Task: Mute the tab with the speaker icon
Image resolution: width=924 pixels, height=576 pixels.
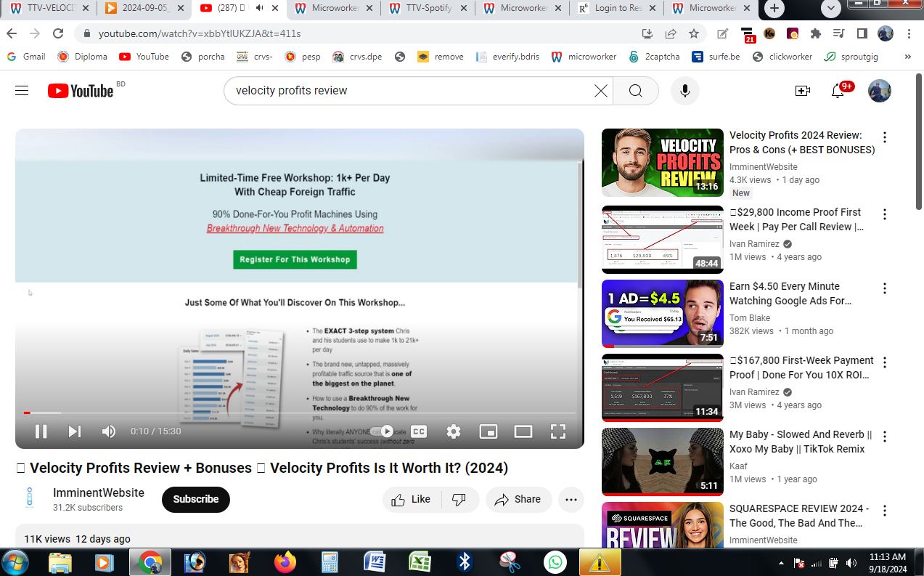Action: [258, 9]
